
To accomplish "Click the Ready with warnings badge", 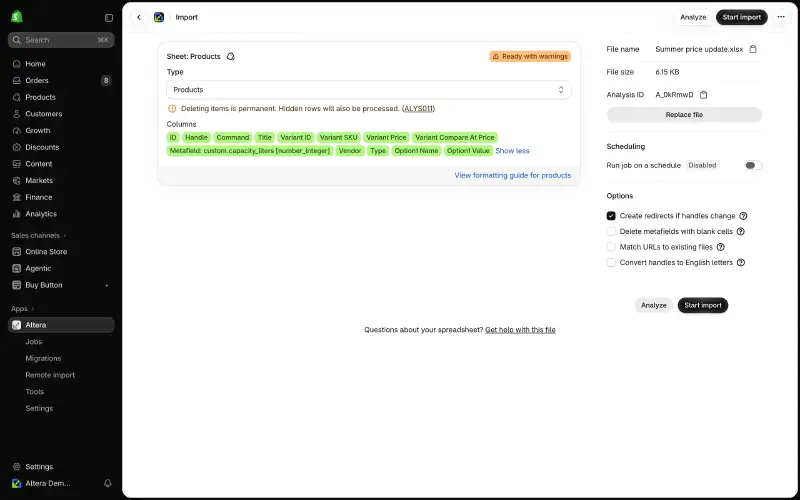I will [530, 56].
